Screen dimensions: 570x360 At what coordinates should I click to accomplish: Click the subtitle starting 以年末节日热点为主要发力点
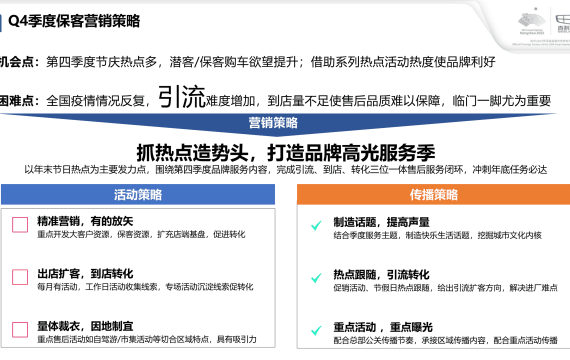click(286, 170)
